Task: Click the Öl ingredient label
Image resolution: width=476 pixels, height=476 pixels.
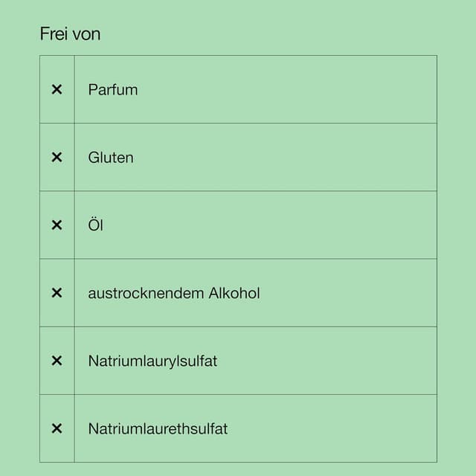Action: click(x=95, y=225)
